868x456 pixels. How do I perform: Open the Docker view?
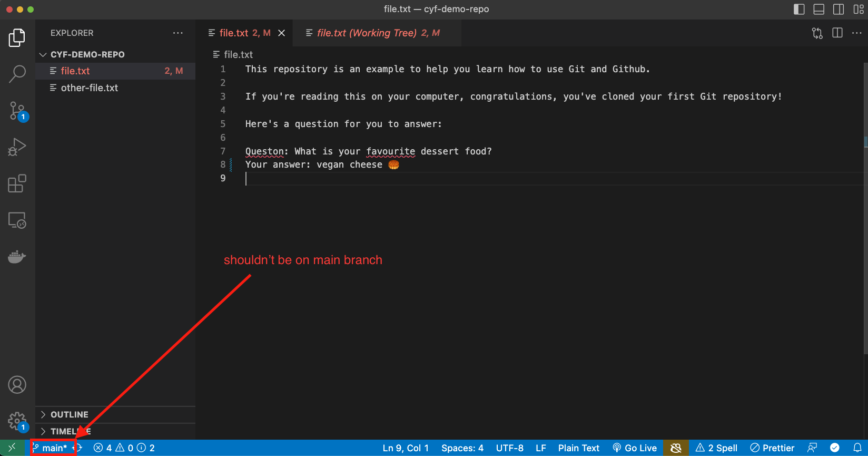point(17,257)
